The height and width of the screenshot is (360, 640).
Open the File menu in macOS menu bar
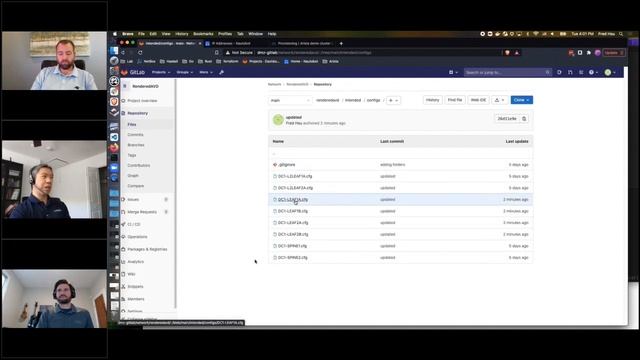[141, 34]
